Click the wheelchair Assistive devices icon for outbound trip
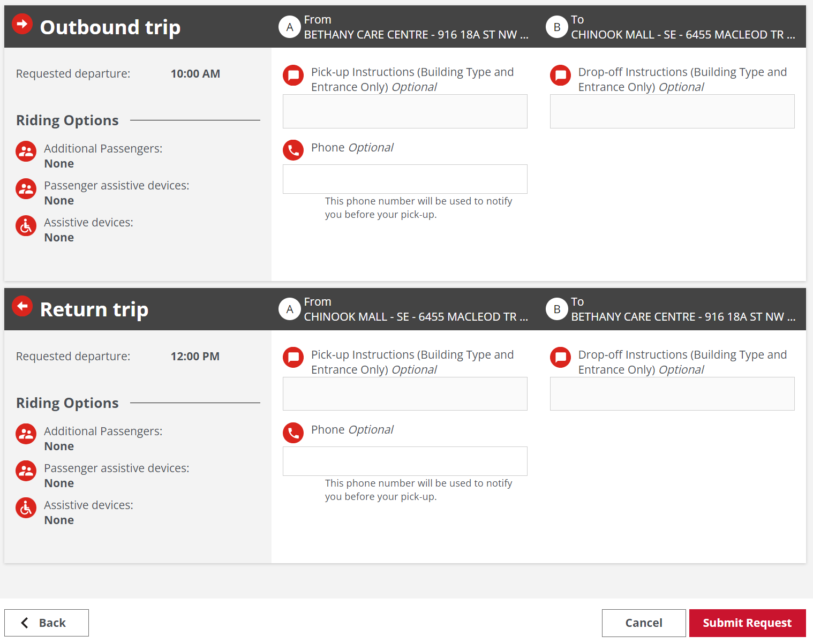This screenshot has width=813, height=644. [26, 225]
